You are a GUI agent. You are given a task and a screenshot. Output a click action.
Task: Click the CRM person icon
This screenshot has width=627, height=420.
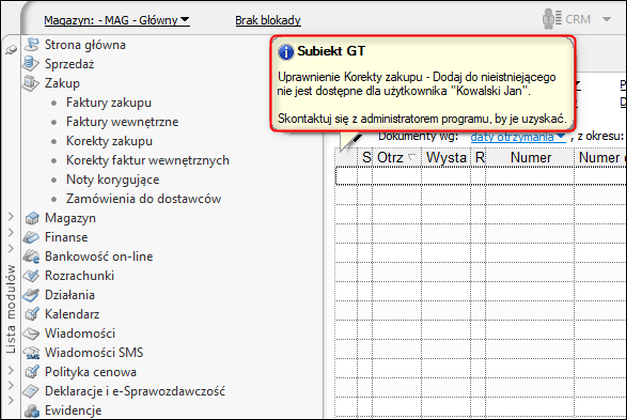552,19
